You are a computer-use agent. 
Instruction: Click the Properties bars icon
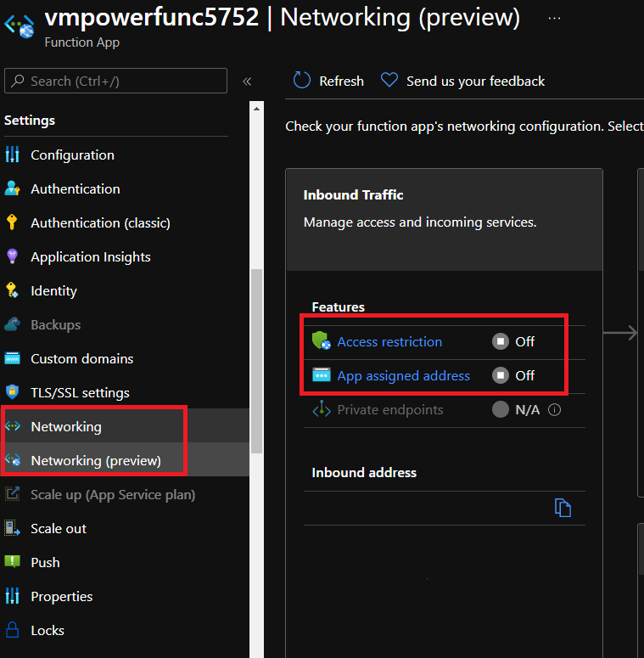(x=13, y=596)
